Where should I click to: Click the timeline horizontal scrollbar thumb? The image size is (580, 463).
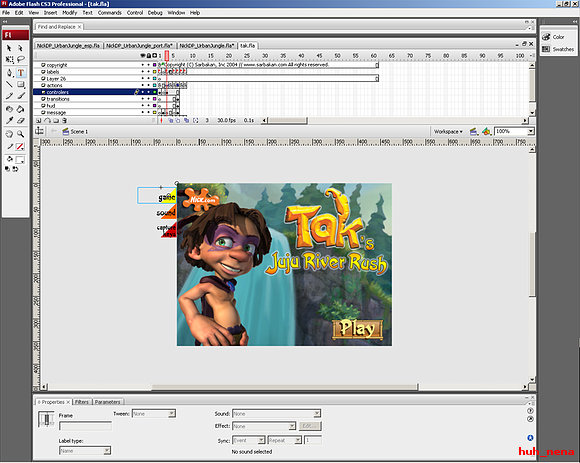pos(287,121)
